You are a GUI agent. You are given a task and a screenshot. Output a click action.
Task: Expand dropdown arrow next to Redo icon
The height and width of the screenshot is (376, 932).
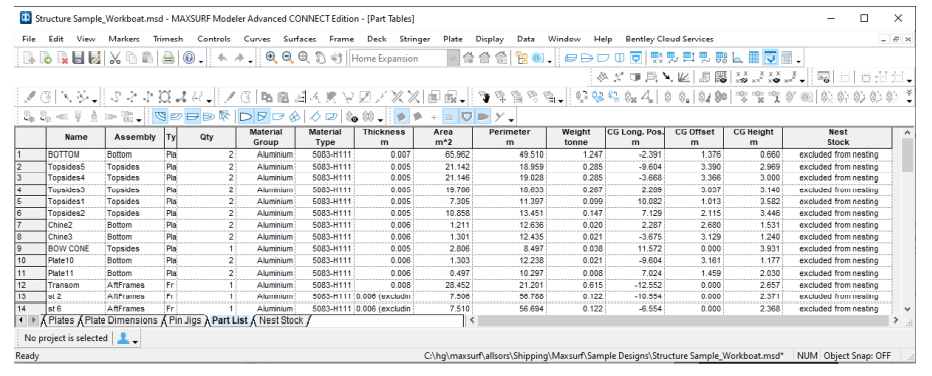point(250,61)
